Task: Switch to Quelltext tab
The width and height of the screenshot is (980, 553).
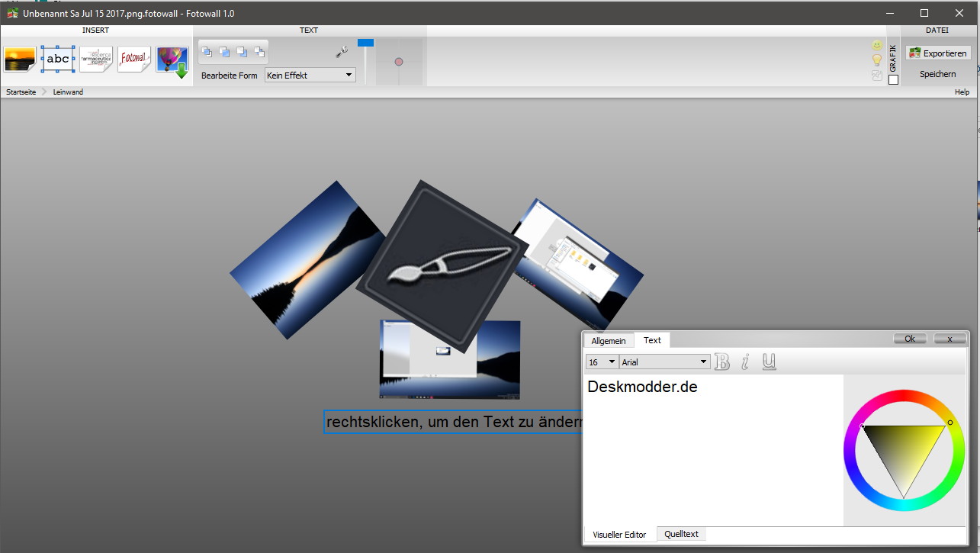Action: 681,534
